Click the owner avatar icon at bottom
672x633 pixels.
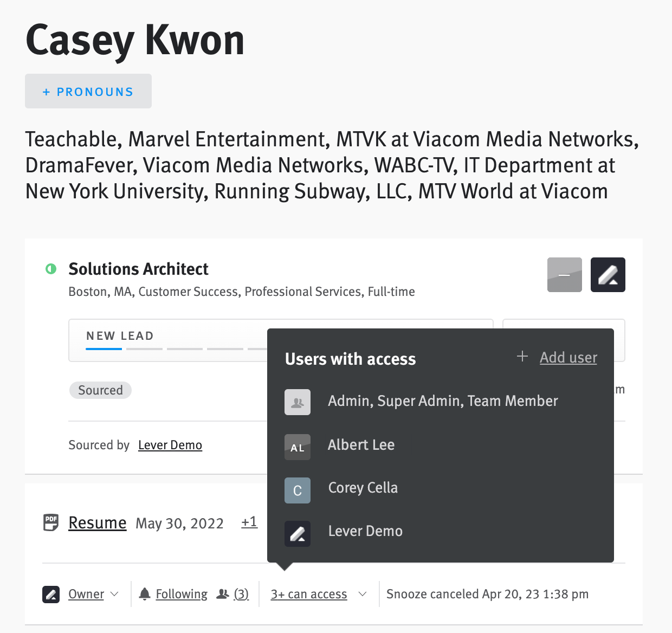51,594
